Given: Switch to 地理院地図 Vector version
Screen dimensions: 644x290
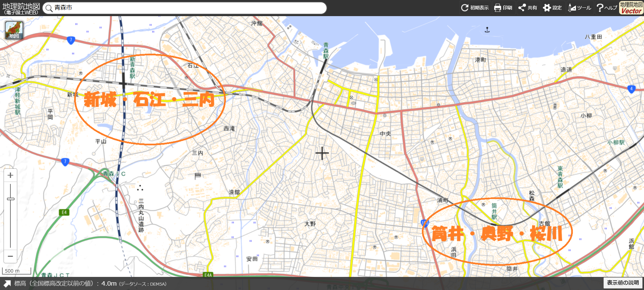Looking at the screenshot, I should point(631,8).
